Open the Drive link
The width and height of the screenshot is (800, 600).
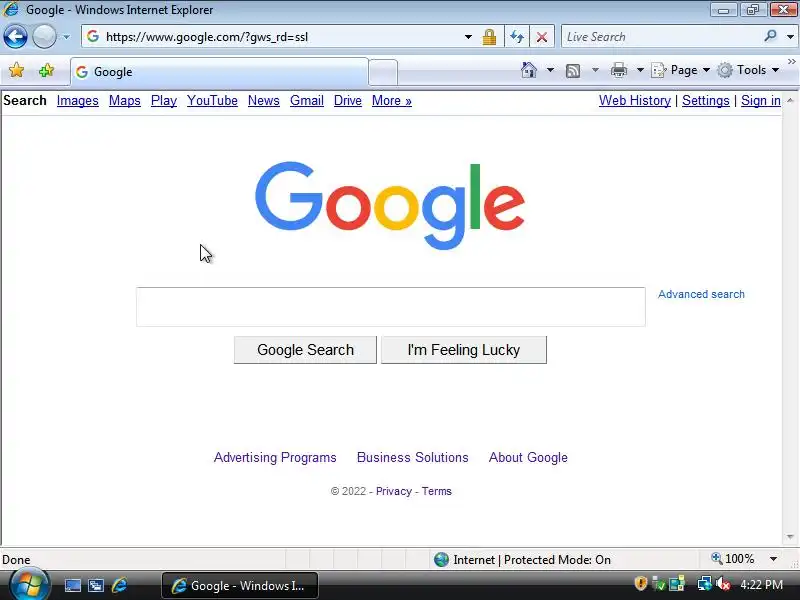(x=347, y=101)
